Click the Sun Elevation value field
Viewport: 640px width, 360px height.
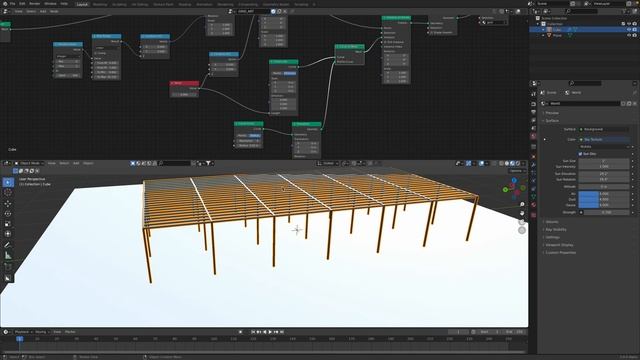(603, 173)
